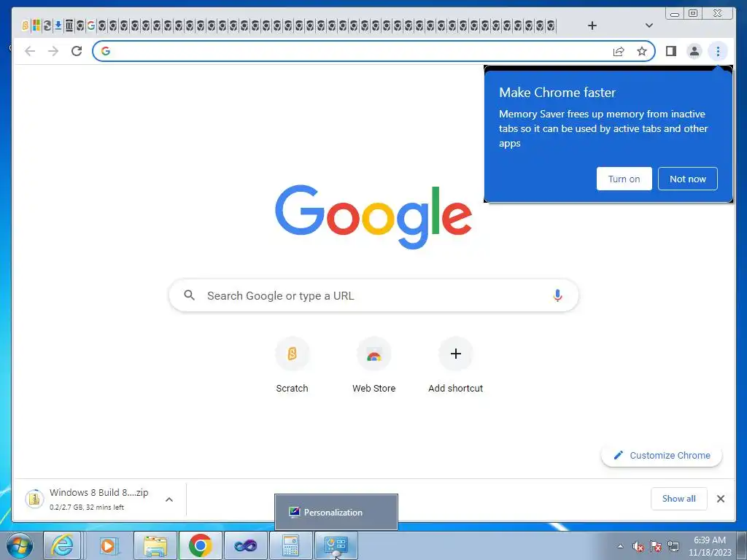This screenshot has height=560, width=747.
Task: Dismiss Memory Saver with Not now
Action: coord(687,179)
